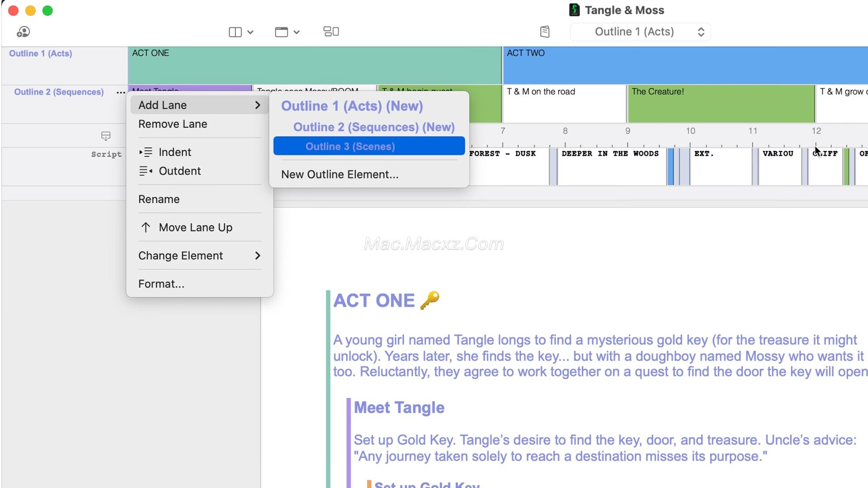Image resolution: width=868 pixels, height=488 pixels.
Task: Click the collaboration icon in the toolbar
Action: [x=23, y=32]
